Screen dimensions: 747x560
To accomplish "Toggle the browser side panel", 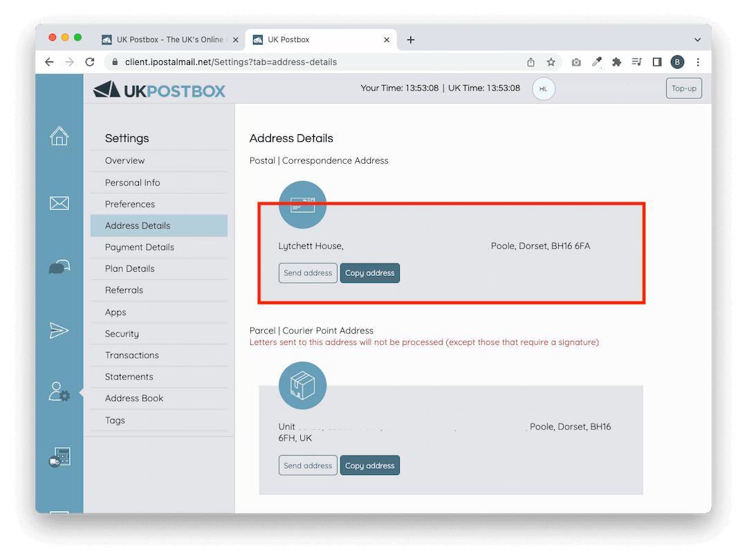I will [657, 62].
